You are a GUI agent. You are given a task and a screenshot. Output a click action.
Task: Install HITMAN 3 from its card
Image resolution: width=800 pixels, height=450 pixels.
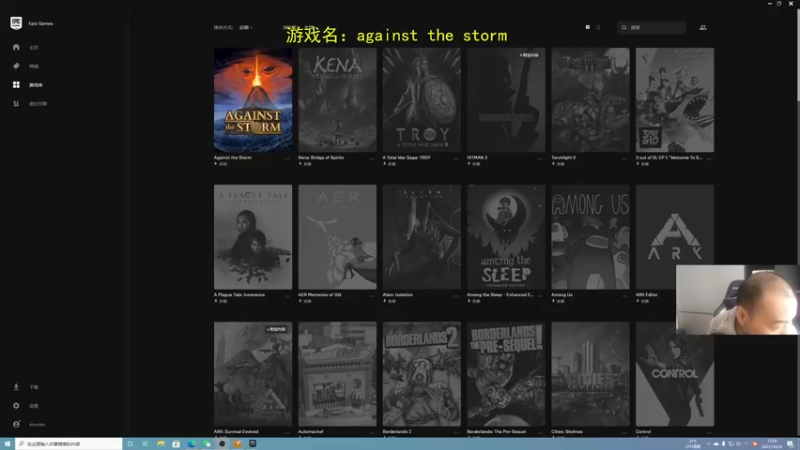(x=473, y=164)
